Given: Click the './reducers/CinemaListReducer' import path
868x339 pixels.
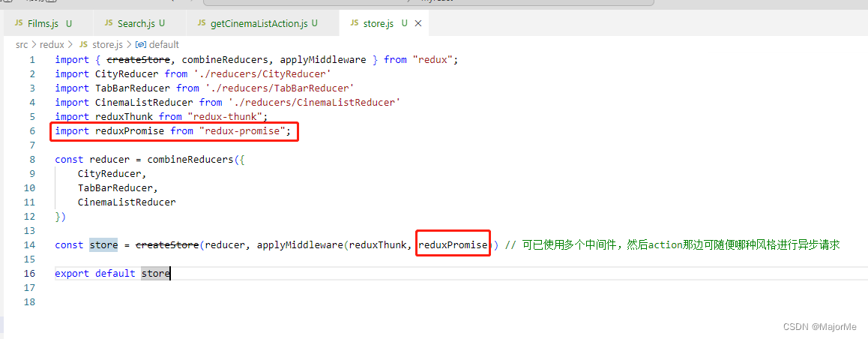Looking at the screenshot, I should (x=315, y=103).
